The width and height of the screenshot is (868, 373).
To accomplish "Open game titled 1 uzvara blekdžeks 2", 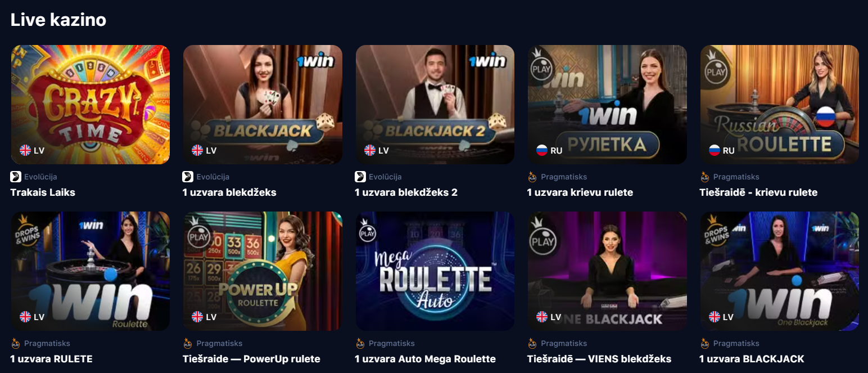I will (x=406, y=192).
